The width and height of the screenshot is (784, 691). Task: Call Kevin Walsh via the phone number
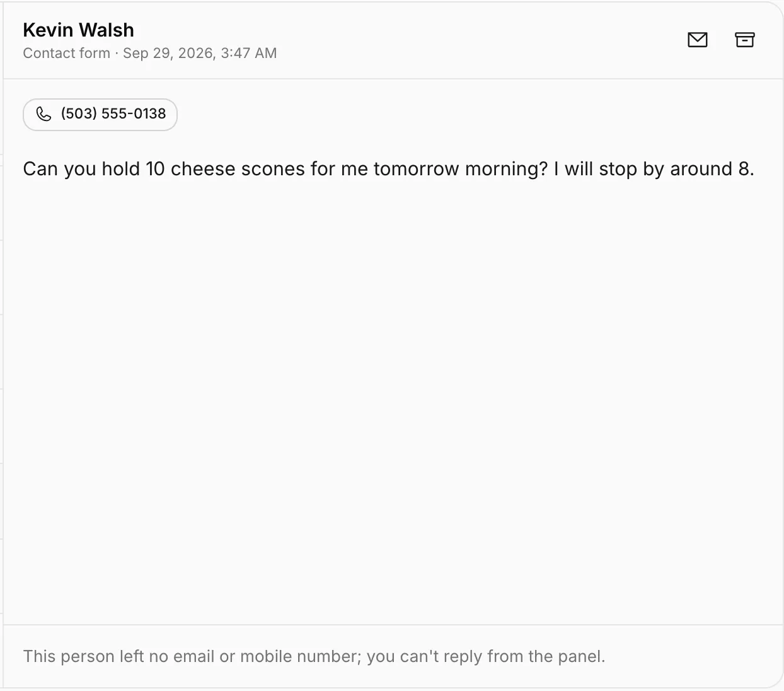(x=100, y=114)
